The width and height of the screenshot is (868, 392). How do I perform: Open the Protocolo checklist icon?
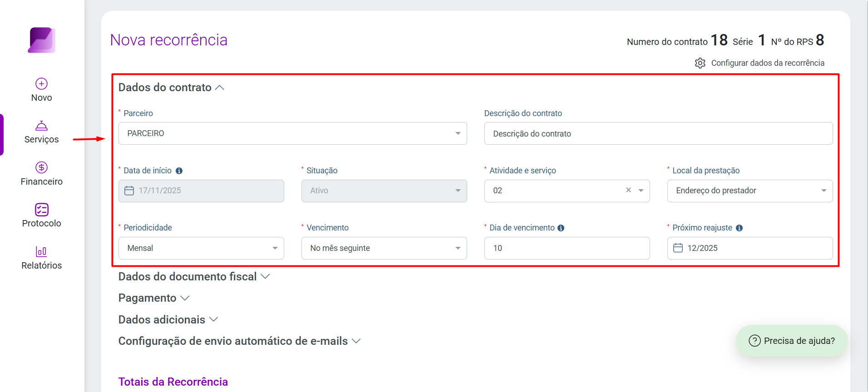(x=42, y=210)
